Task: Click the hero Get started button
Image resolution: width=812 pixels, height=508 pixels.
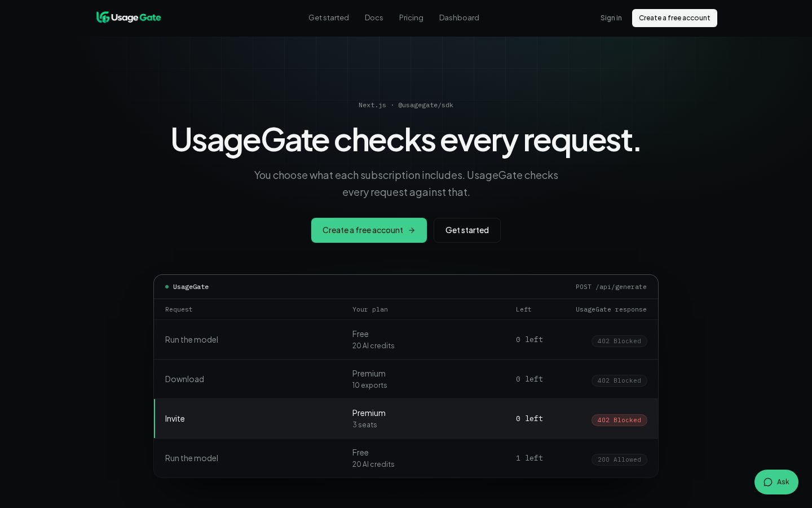Action: coord(467,230)
